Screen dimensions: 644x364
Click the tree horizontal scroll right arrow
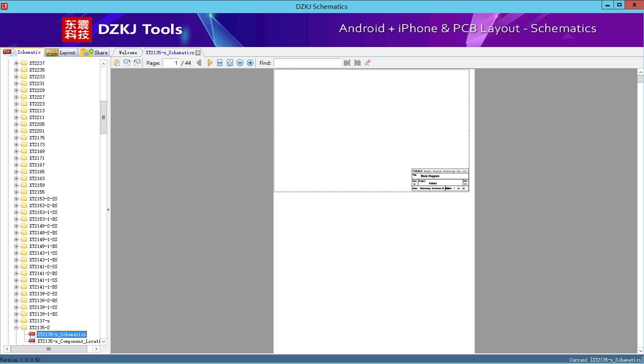(96, 349)
